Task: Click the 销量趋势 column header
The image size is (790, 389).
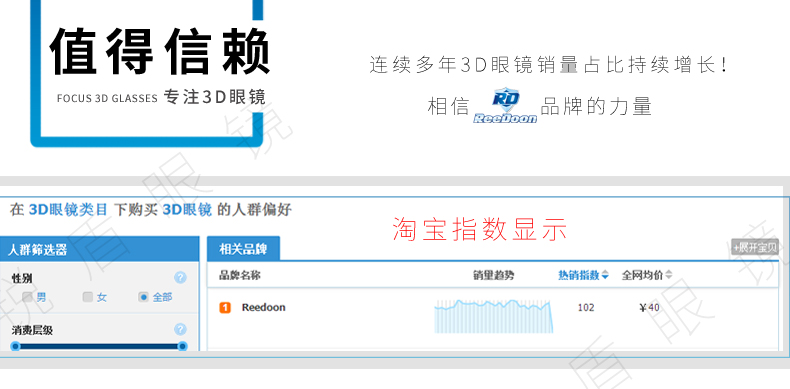Action: [x=494, y=275]
